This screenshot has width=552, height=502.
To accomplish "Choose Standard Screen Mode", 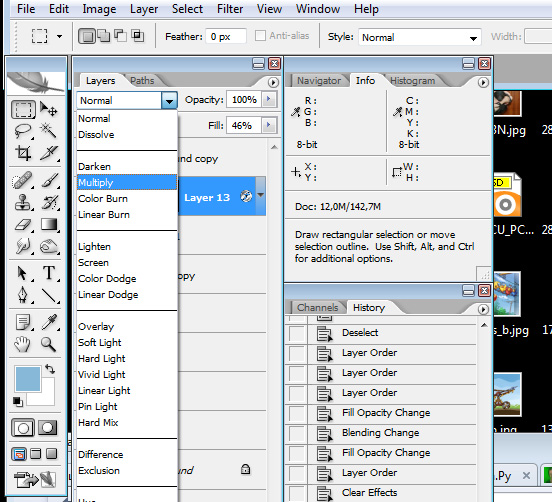I will click(x=19, y=454).
